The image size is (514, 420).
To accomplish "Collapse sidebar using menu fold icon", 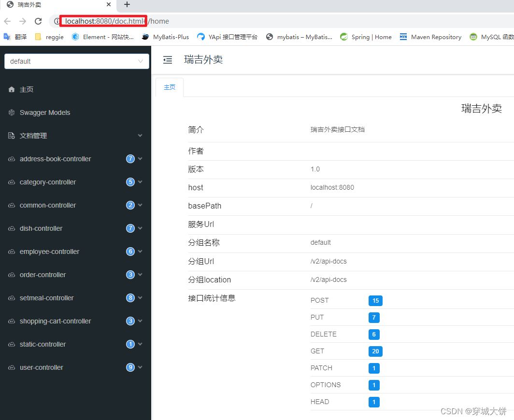I will point(168,60).
